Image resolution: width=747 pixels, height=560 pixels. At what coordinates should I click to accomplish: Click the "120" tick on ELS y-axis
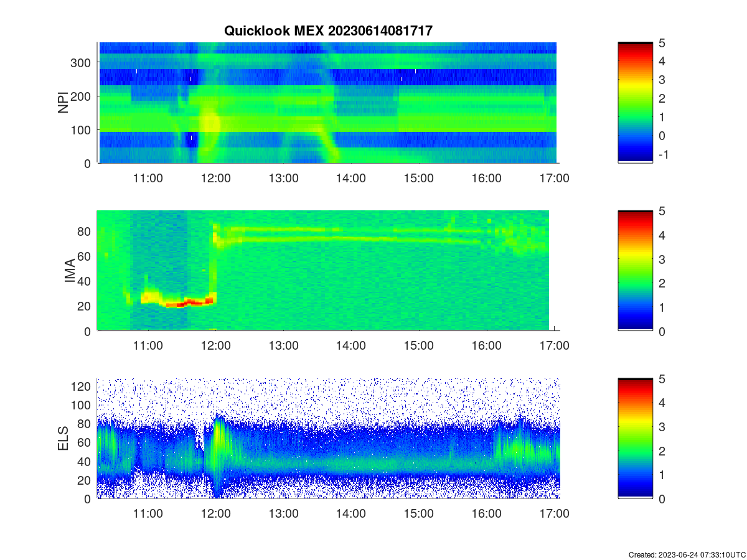pyautogui.click(x=82, y=386)
